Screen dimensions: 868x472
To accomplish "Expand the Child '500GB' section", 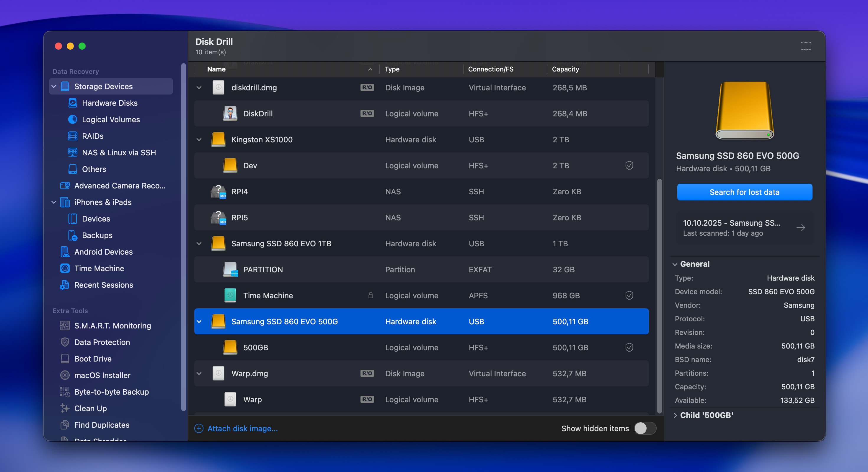I will click(x=675, y=415).
